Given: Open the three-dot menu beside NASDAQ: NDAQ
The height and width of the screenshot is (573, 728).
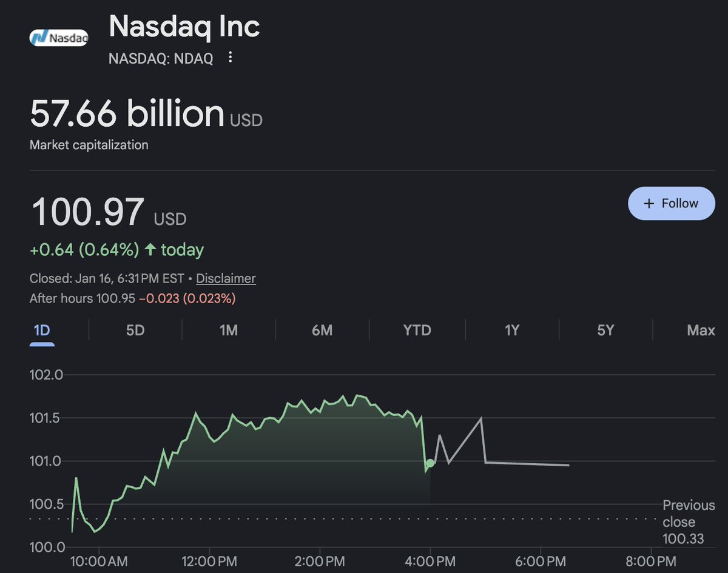Looking at the screenshot, I should pyautogui.click(x=230, y=58).
